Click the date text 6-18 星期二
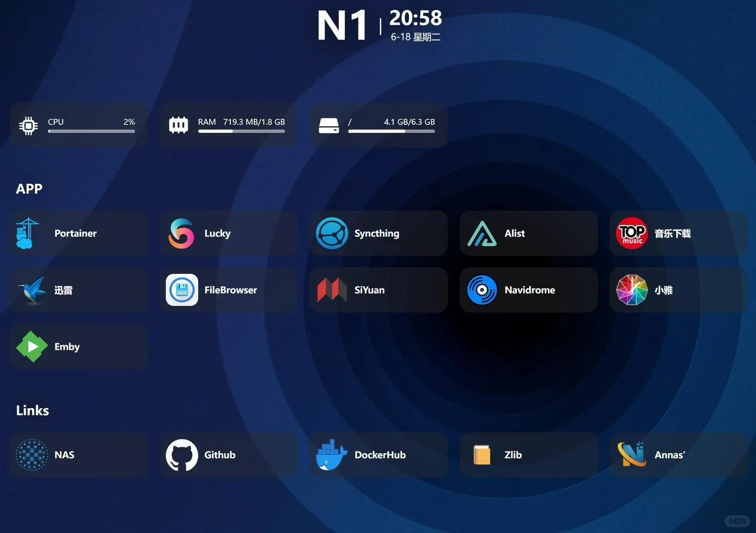The image size is (756, 533). (416, 37)
